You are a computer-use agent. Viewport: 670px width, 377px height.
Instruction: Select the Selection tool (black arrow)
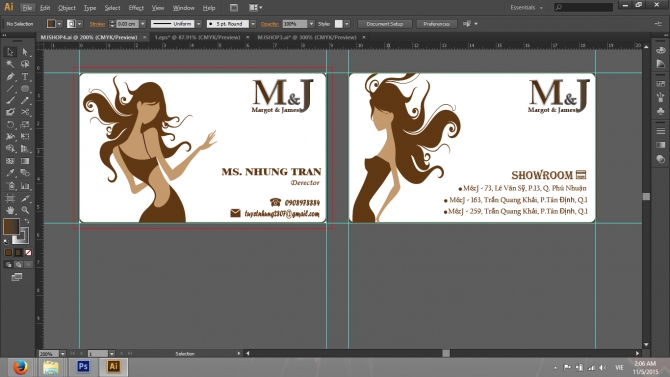pos(10,52)
